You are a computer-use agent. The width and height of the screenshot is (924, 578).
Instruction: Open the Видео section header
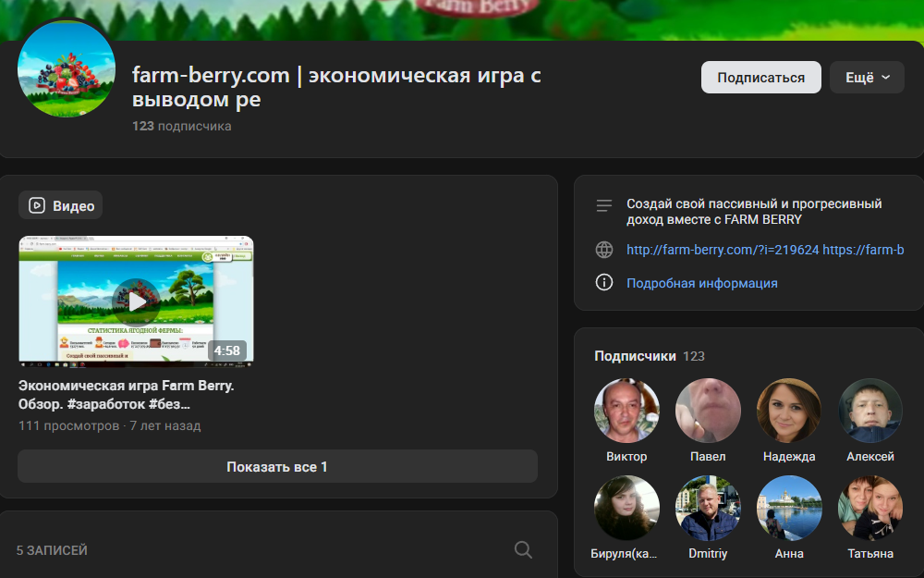[61, 205]
